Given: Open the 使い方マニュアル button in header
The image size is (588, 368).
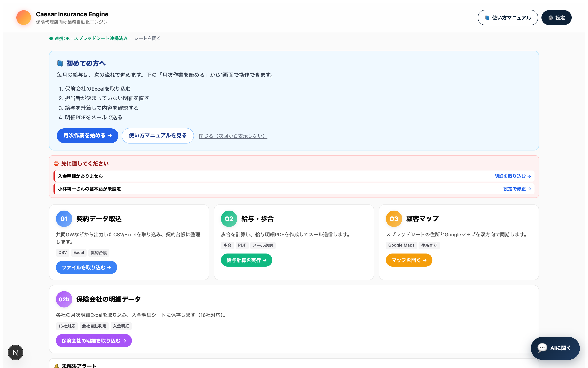Looking at the screenshot, I should tap(508, 18).
